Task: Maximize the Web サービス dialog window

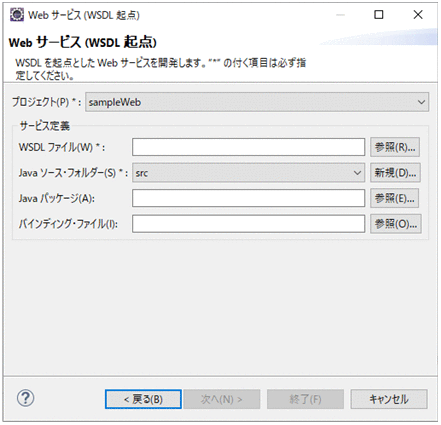Action: 379,15
